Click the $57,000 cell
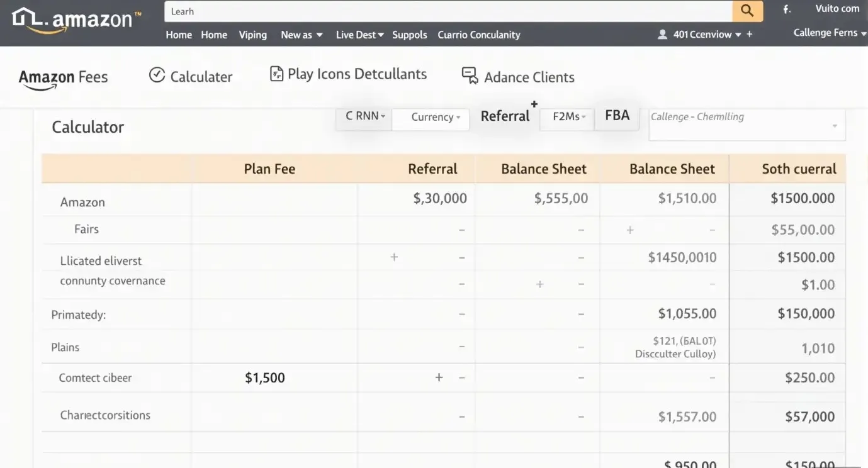Screen dimensions: 868x468 coord(809,416)
